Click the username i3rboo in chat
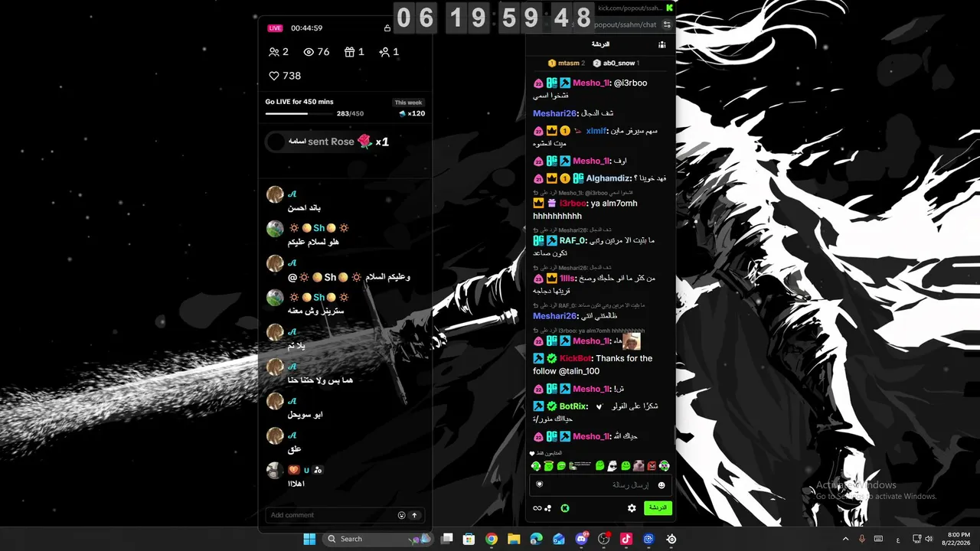 point(572,204)
